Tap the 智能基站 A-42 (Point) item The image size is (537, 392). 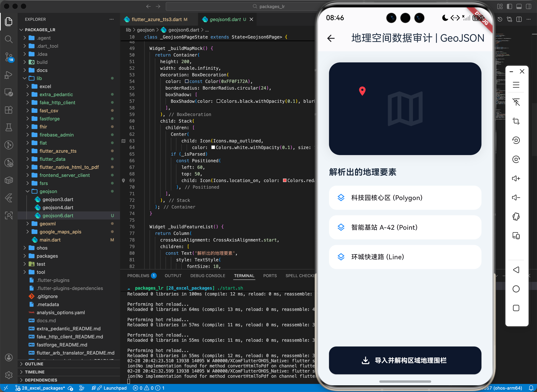405,227
